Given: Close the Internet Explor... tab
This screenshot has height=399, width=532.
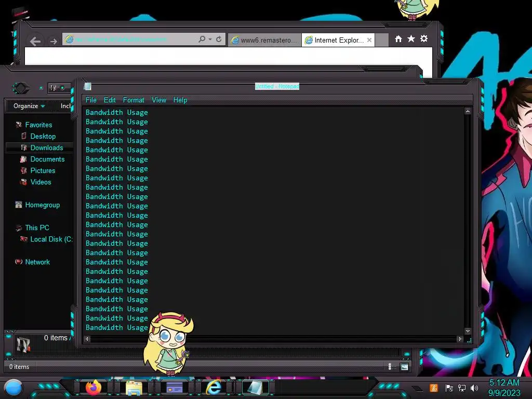Looking at the screenshot, I should pyautogui.click(x=369, y=40).
